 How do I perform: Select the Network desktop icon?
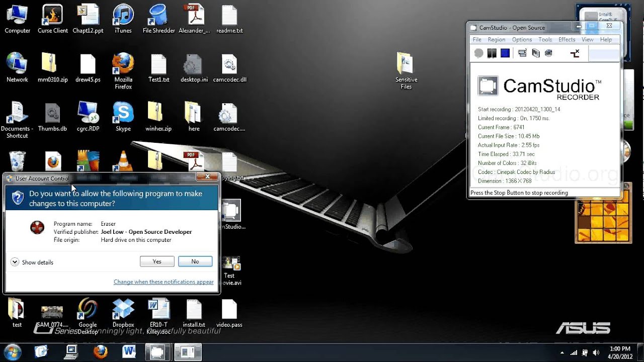tap(17, 68)
